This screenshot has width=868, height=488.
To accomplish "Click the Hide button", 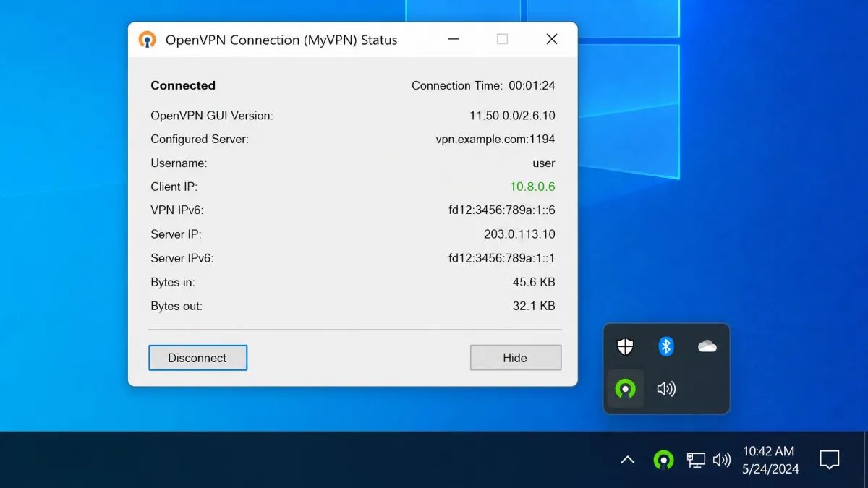I will pyautogui.click(x=515, y=358).
